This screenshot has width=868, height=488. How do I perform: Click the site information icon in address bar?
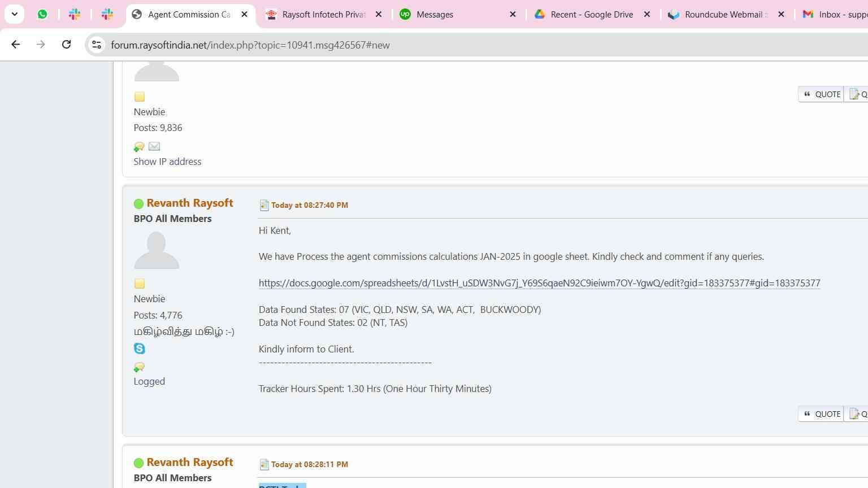point(97,45)
